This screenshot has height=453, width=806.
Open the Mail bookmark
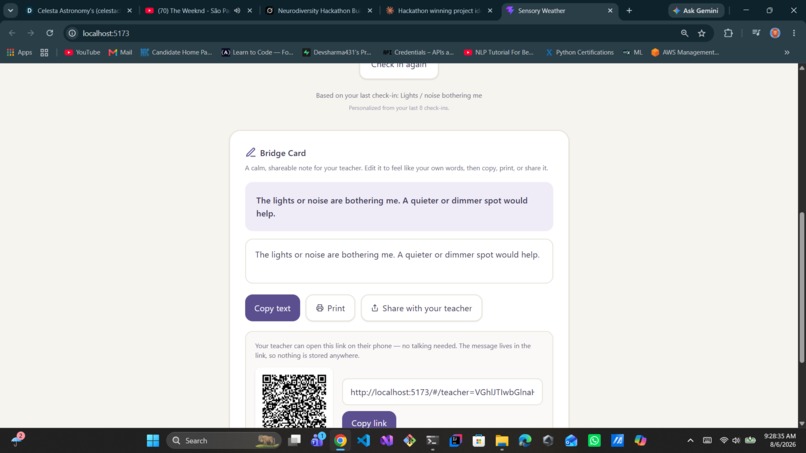pos(120,52)
